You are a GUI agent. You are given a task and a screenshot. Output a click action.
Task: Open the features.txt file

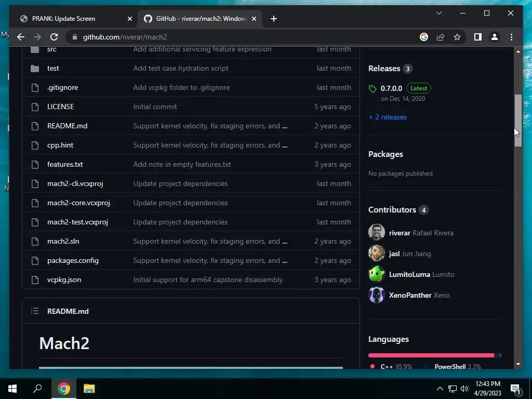[x=65, y=164]
